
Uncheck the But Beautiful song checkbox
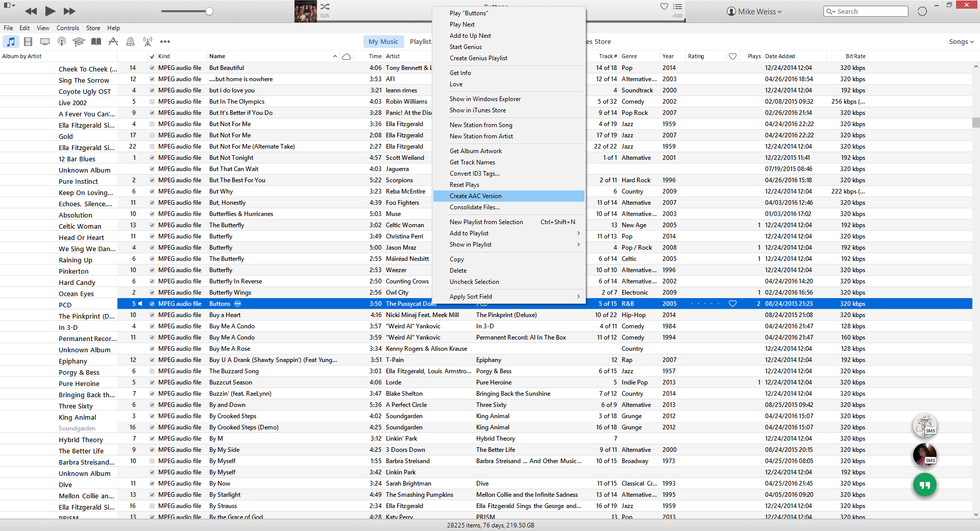(x=152, y=67)
